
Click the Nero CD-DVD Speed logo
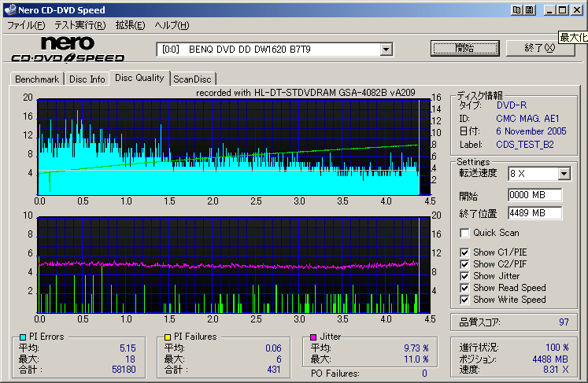[x=68, y=49]
